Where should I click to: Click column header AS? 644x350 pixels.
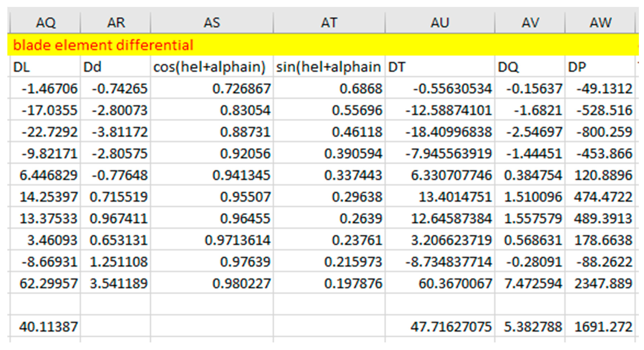(212, 23)
